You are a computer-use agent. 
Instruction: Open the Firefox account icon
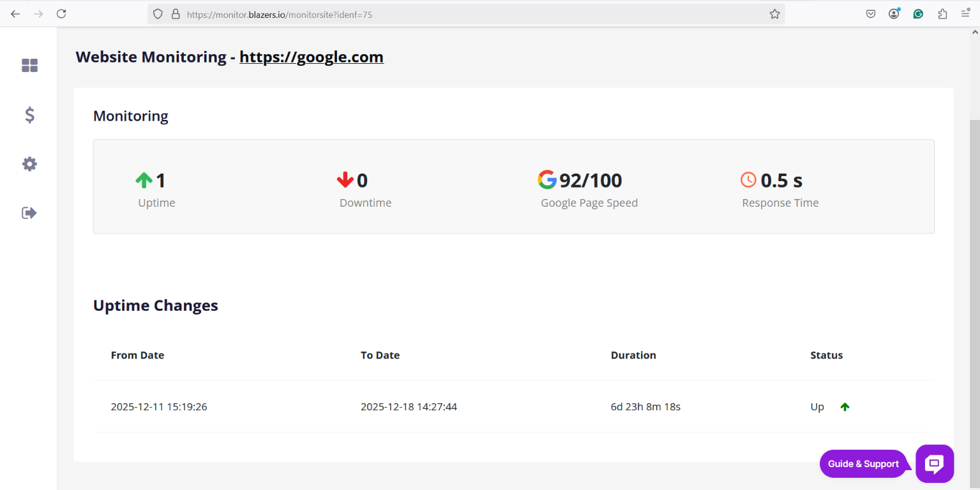(x=894, y=14)
